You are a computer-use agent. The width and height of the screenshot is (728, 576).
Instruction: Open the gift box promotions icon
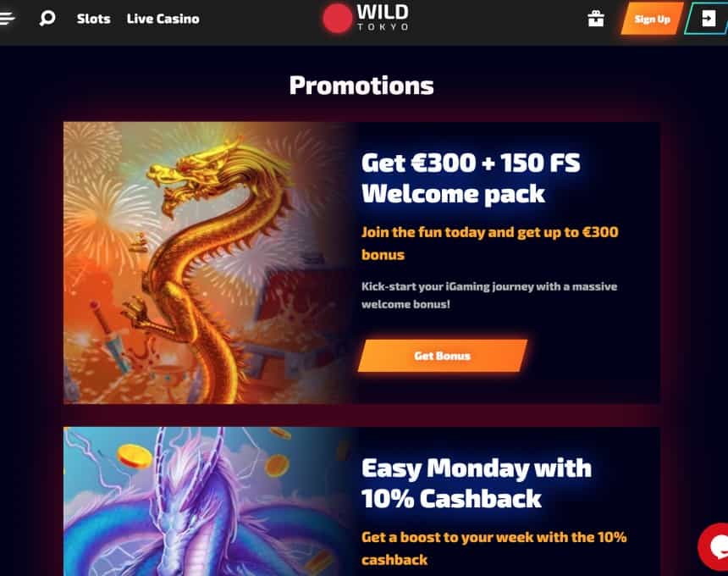click(596, 19)
